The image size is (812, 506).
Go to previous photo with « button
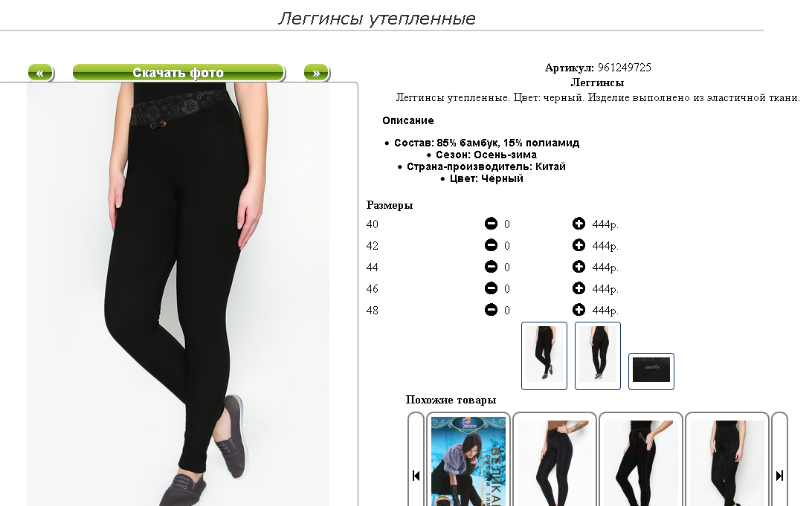coord(41,73)
